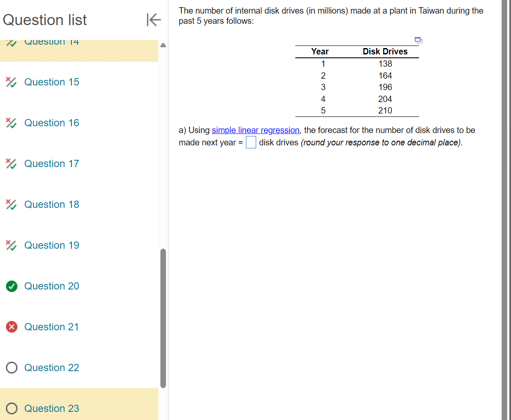511x420 pixels.
Task: Click the partial-credit icon beside Question 19
Action: point(11,245)
